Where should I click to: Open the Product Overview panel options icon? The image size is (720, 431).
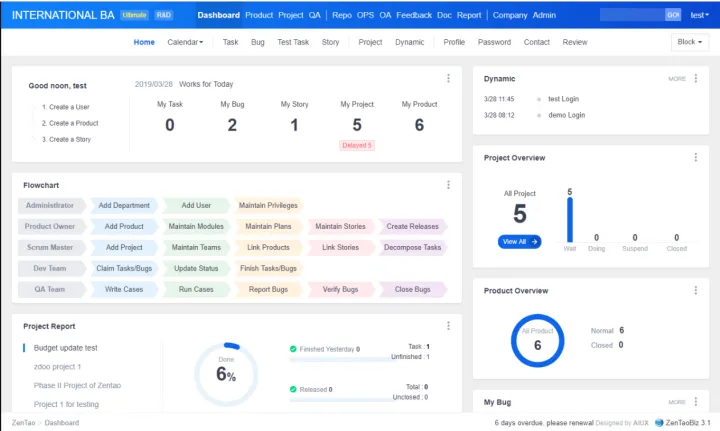pyautogui.click(x=695, y=291)
